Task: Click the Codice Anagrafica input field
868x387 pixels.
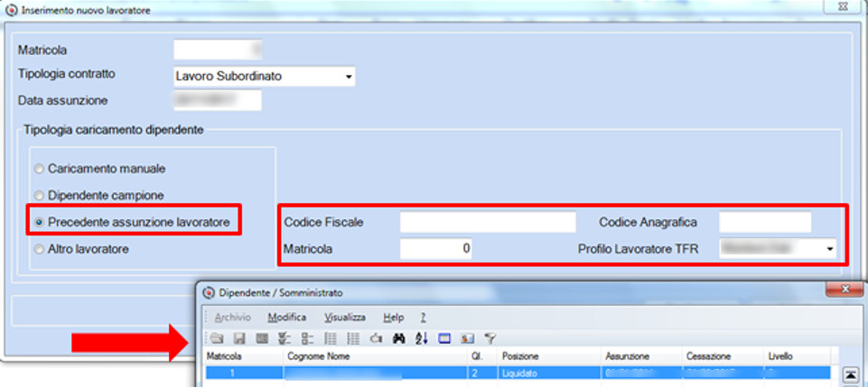Action: click(765, 222)
